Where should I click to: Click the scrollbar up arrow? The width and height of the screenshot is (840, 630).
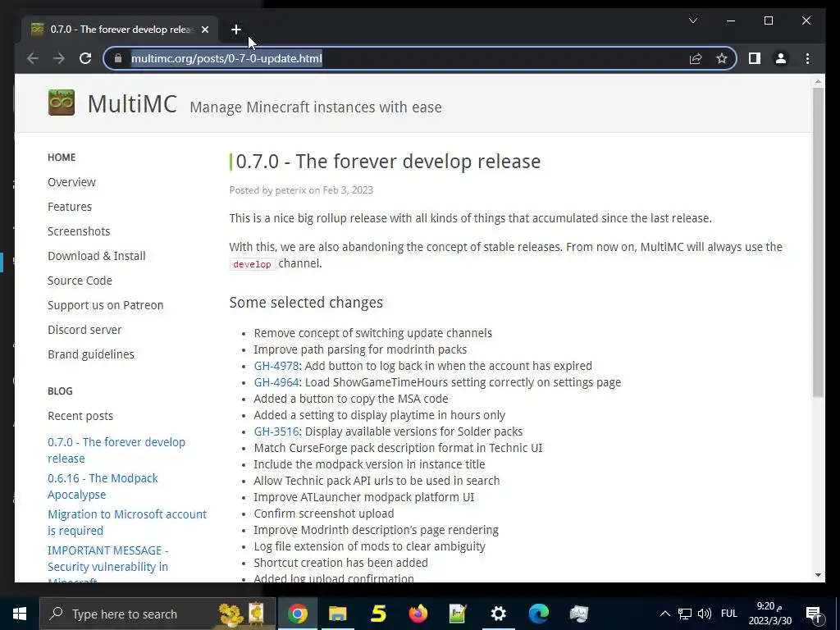pyautogui.click(x=818, y=81)
